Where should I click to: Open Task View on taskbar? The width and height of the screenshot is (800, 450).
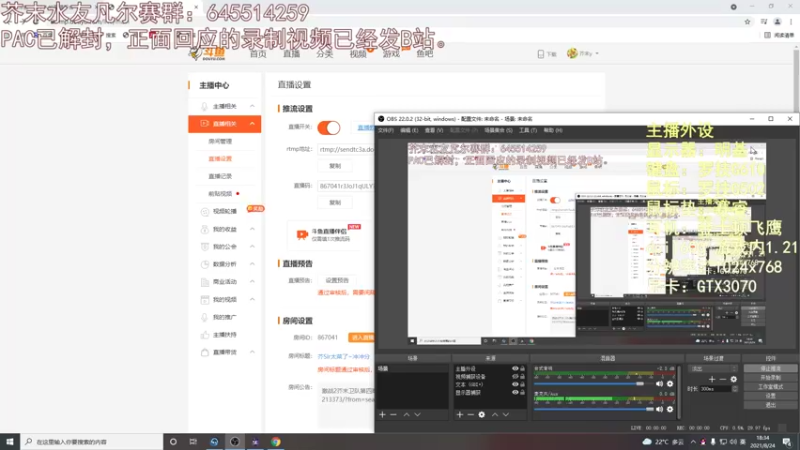click(193, 441)
